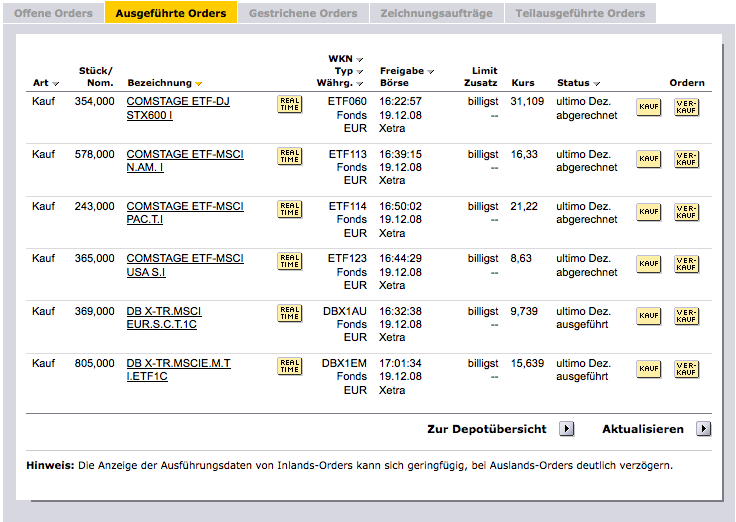Open Teilausgeführte Orders tab
Screen dimensions: 736x522
coord(580,13)
